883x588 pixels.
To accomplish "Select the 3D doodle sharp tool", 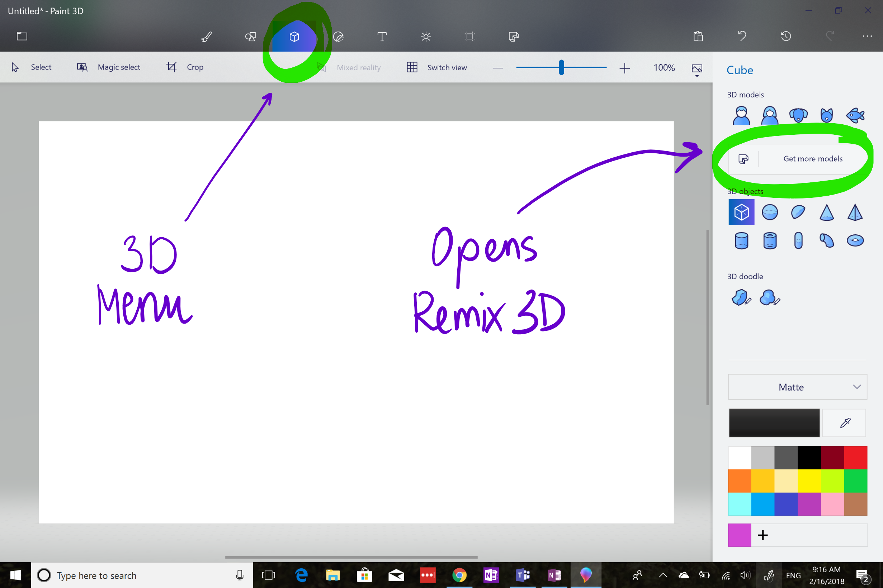I will (741, 298).
